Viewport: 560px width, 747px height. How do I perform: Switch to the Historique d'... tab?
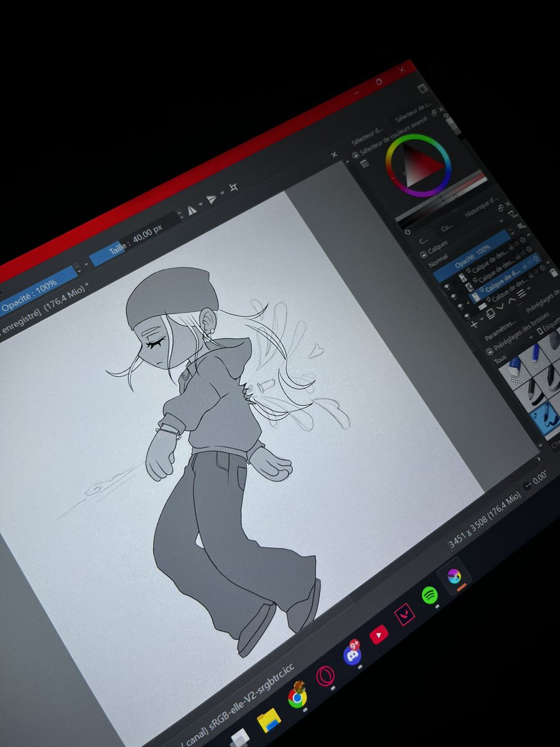click(x=482, y=207)
